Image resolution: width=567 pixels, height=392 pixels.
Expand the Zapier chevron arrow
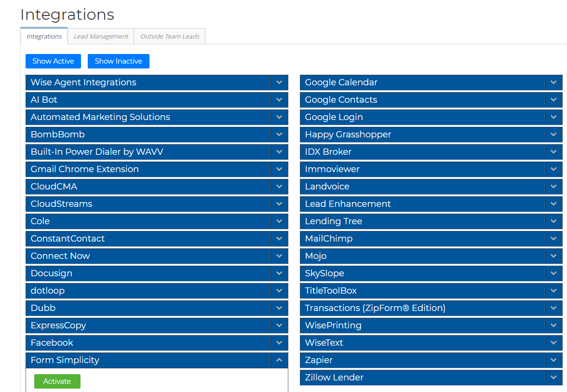pyautogui.click(x=553, y=360)
